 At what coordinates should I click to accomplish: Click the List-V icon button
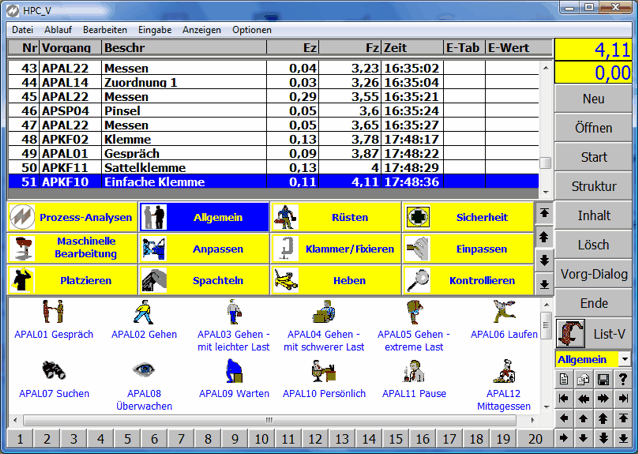594,332
